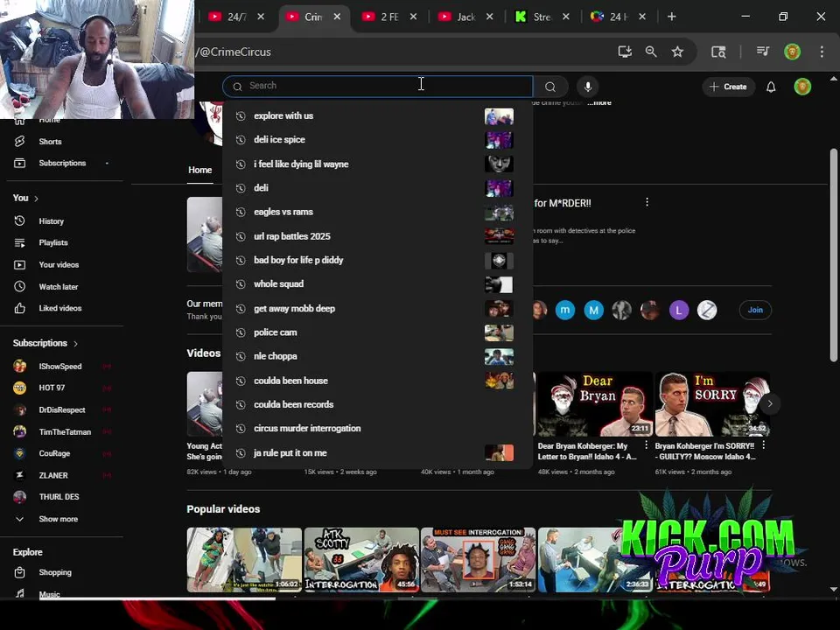Open ATK Scotty Interrogation popular video thumbnail
840x630 pixels.
click(x=361, y=560)
